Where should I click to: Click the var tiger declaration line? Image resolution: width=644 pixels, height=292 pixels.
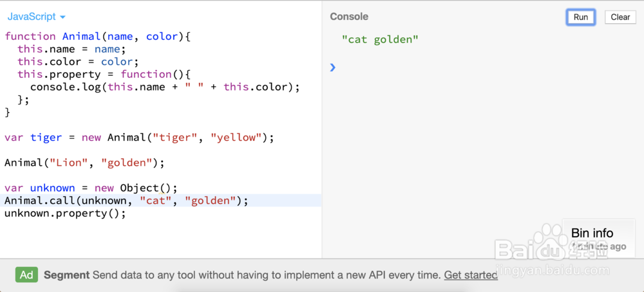click(138, 138)
